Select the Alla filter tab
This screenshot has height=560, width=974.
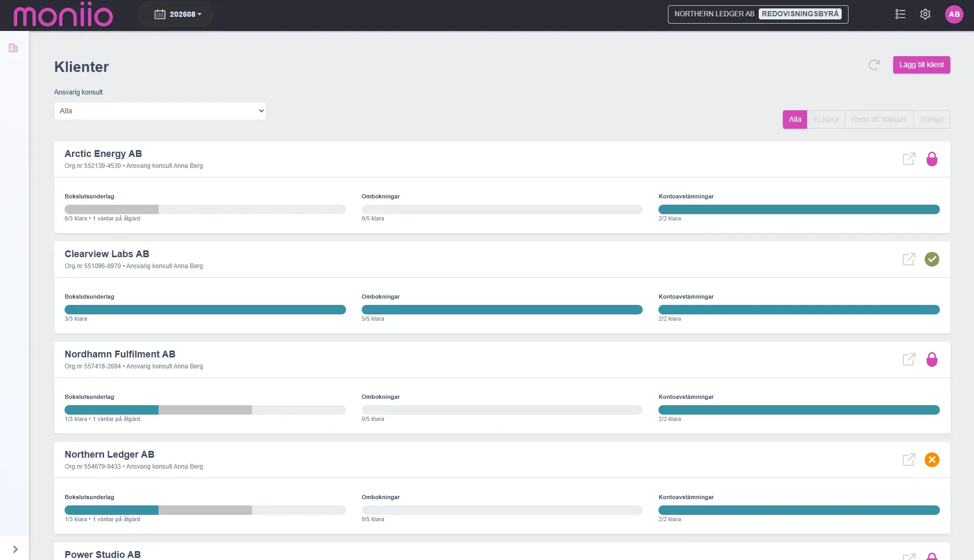click(795, 119)
